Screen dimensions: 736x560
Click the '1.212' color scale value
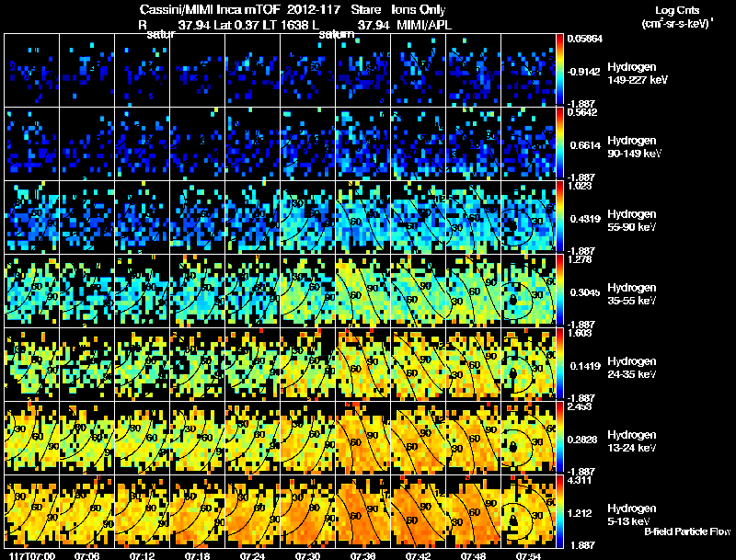[x=581, y=513]
